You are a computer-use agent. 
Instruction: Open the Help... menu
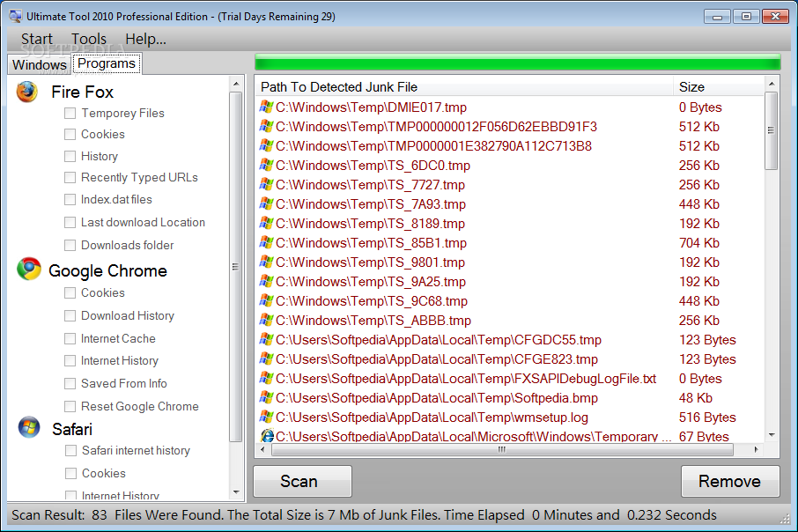(145, 39)
